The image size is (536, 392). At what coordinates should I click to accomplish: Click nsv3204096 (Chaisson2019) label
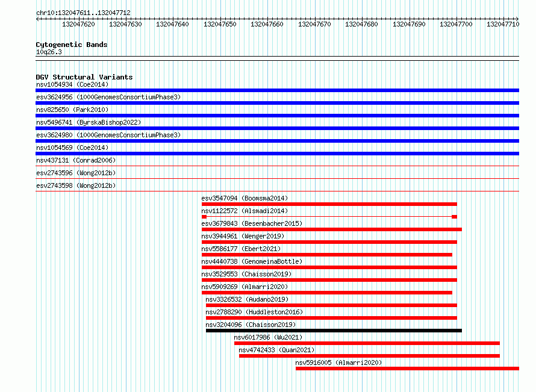[x=251, y=325]
